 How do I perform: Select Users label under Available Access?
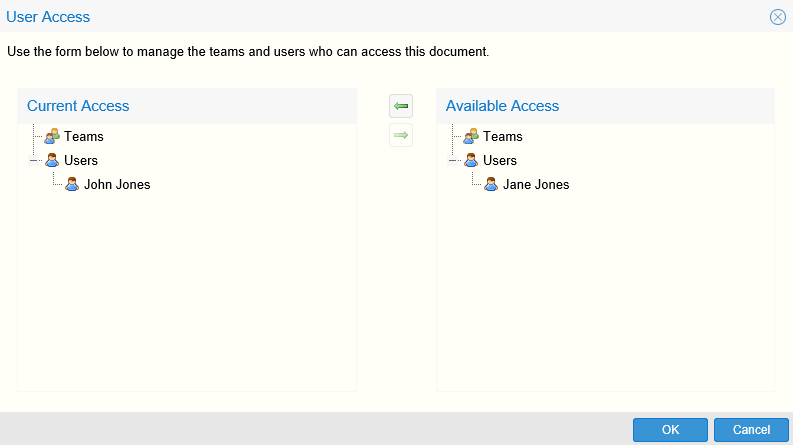(500, 160)
